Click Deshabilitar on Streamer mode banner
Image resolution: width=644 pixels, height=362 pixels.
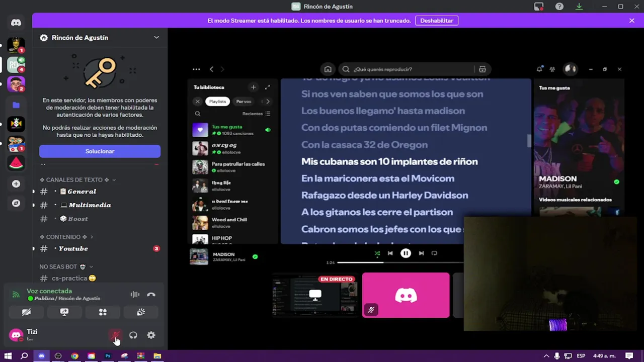(x=437, y=21)
